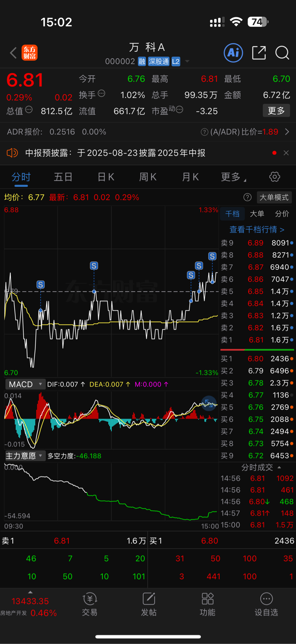Open the MACD indicator dropdown

point(25,384)
